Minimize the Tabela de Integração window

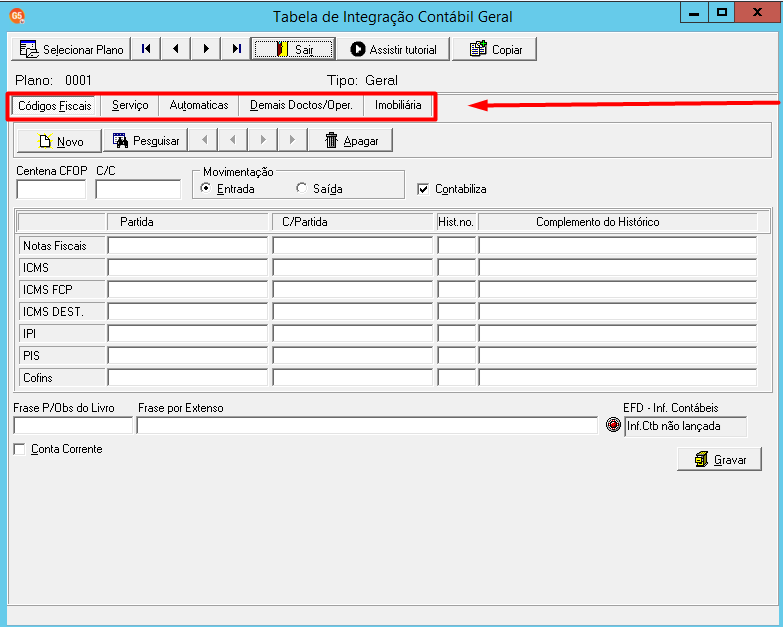[x=694, y=13]
